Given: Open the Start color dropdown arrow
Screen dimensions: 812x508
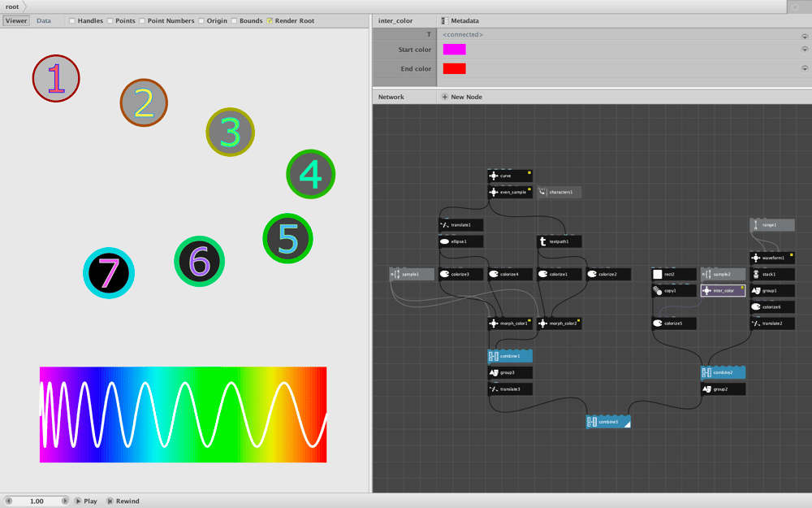Looking at the screenshot, I should pyautogui.click(x=805, y=50).
